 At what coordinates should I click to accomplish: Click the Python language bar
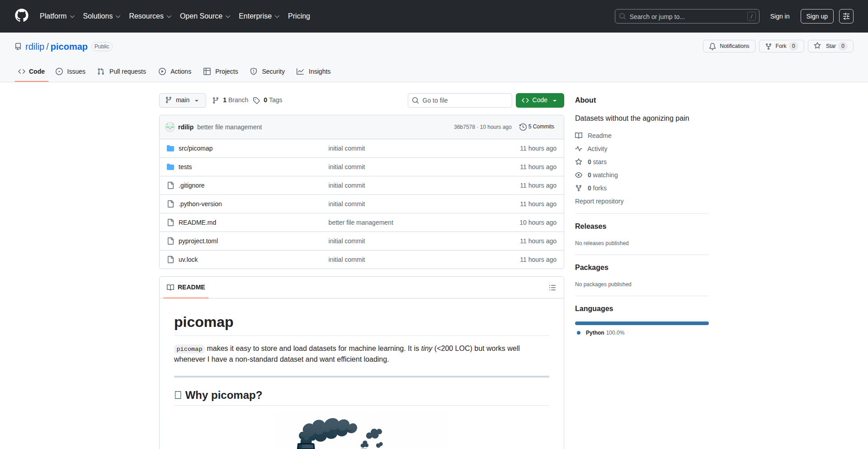(642, 323)
